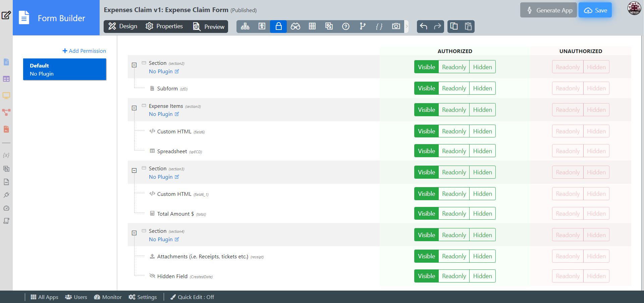Image resolution: width=644 pixels, height=303 pixels.
Task: Collapse the Section section2 tree node
Action: tap(134, 65)
